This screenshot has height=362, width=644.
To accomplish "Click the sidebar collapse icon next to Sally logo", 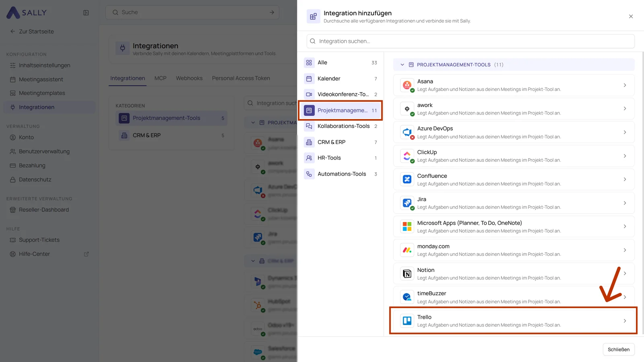I will (x=86, y=13).
